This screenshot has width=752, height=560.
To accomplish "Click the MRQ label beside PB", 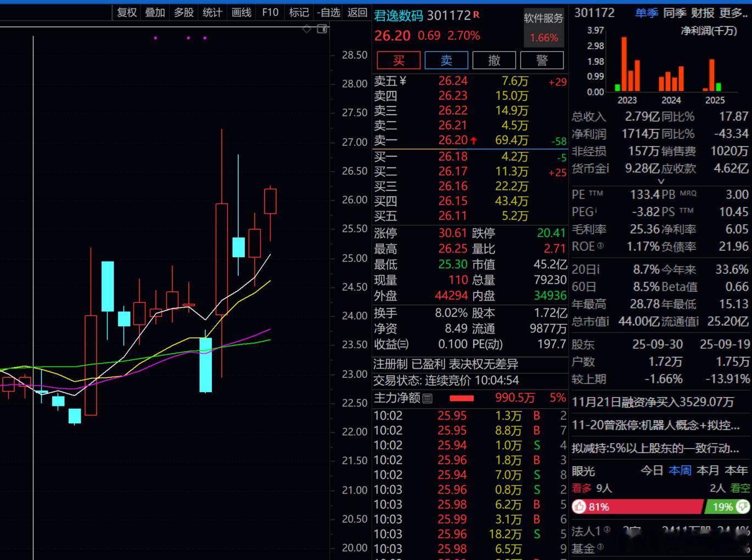I will (688, 193).
